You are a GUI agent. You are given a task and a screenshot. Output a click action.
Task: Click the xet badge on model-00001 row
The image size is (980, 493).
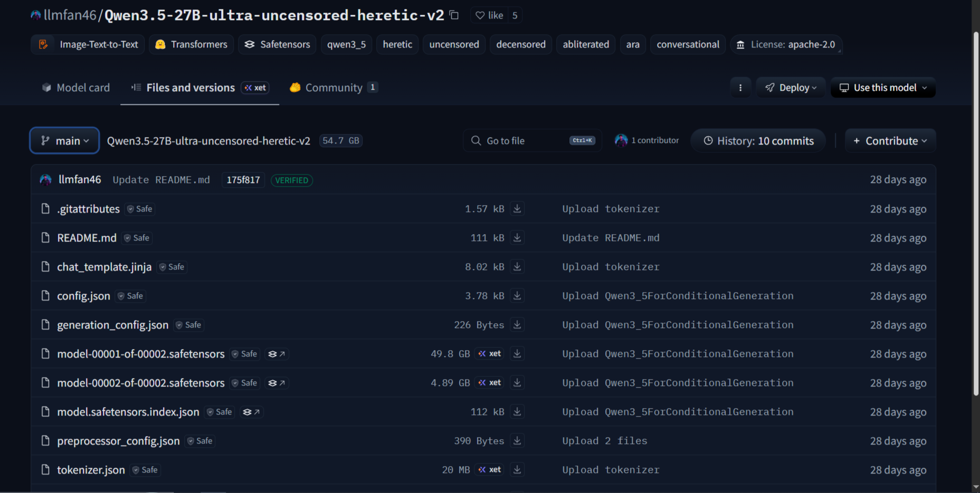(x=489, y=354)
